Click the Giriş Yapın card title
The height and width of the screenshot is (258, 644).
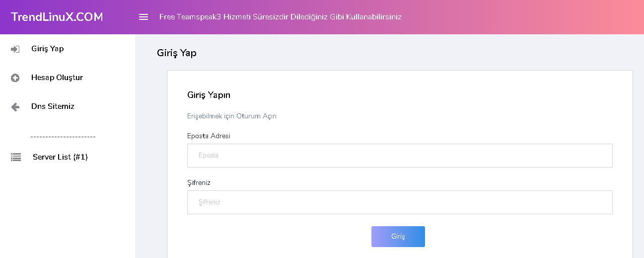(x=209, y=95)
